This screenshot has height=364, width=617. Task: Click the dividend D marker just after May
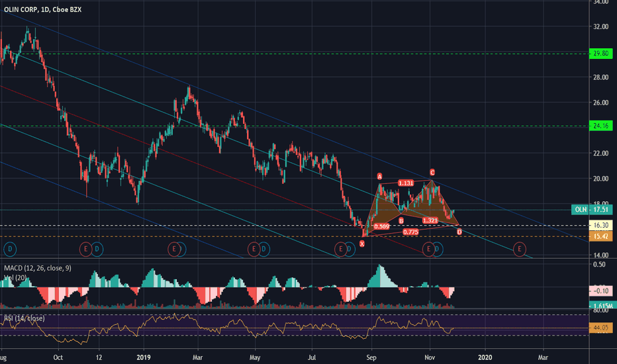[x=264, y=249]
